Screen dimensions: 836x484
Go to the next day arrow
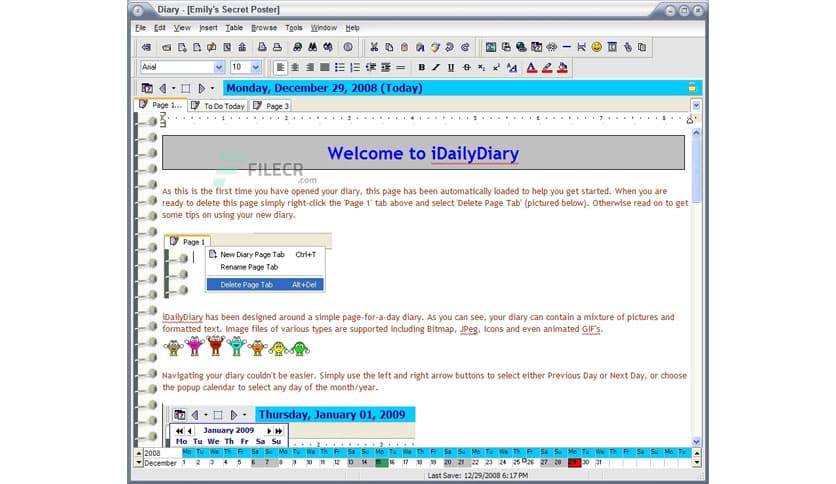tap(202, 88)
